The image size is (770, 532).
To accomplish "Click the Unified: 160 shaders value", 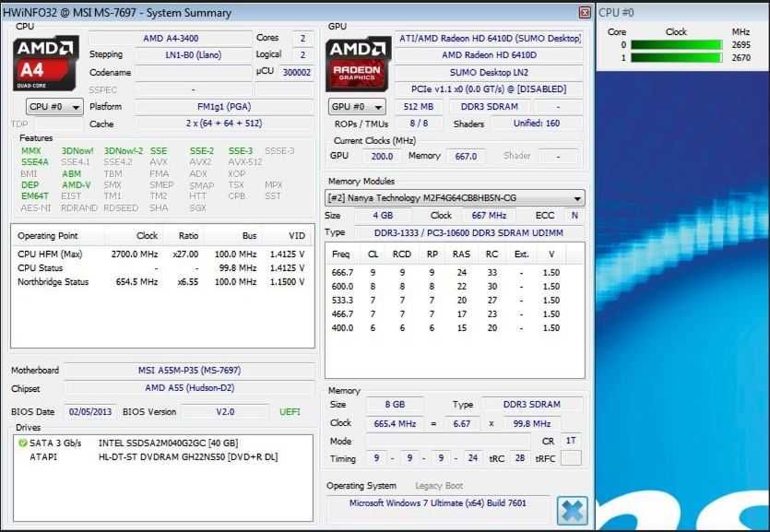I will 537,124.
